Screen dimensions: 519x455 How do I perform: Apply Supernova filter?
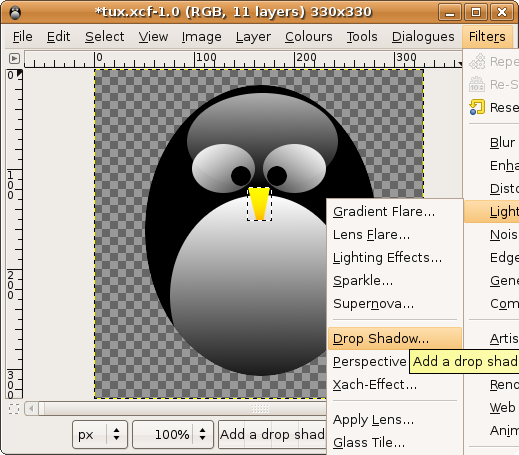pos(395,304)
